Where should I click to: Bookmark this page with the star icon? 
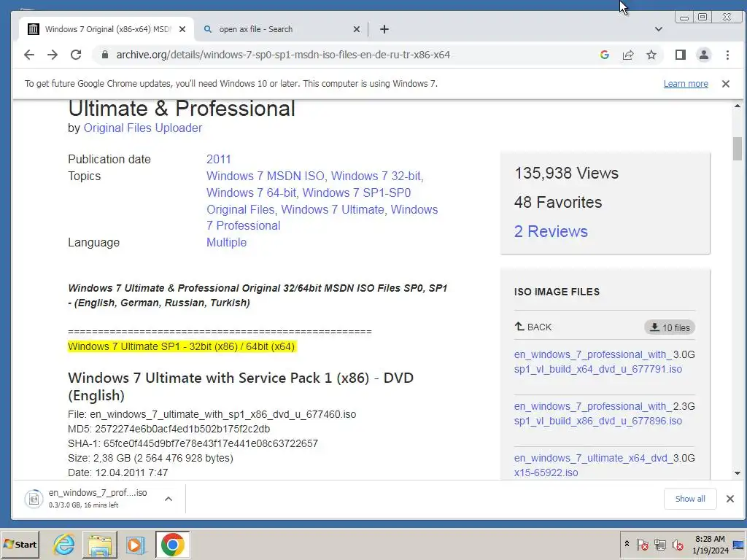(x=651, y=55)
